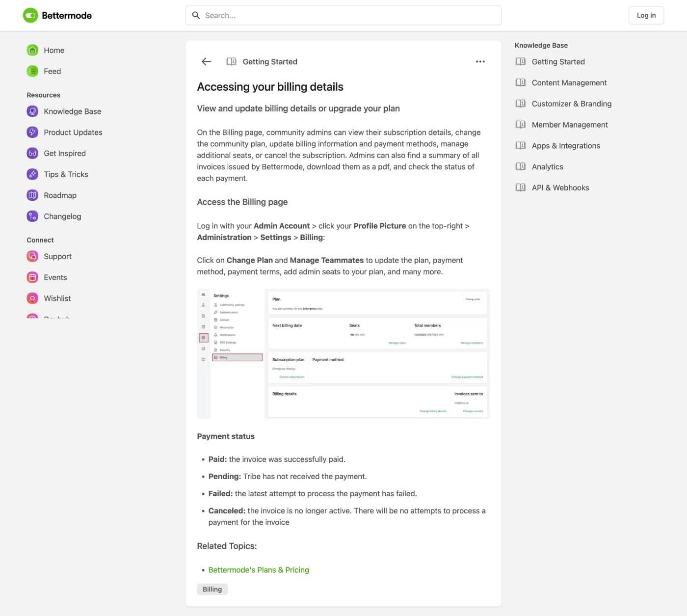Open Product Updates in the sidebar
This screenshot has width=687, height=616.
coord(73,133)
